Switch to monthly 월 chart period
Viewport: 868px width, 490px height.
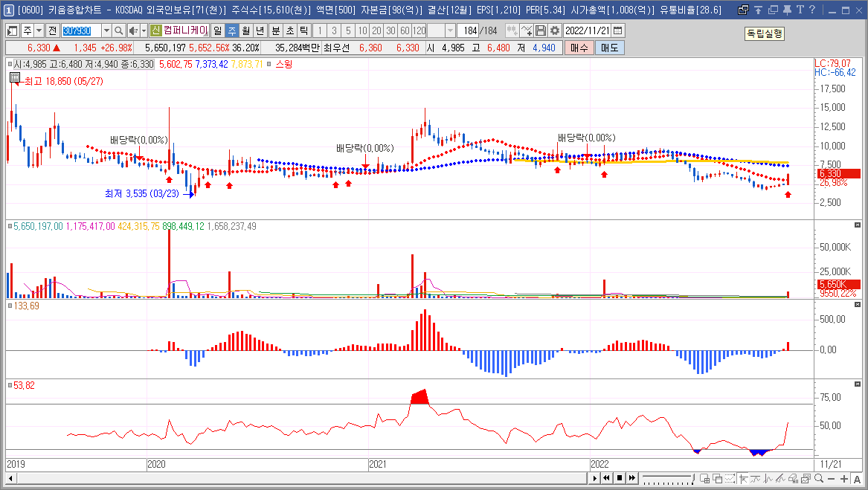pos(247,31)
